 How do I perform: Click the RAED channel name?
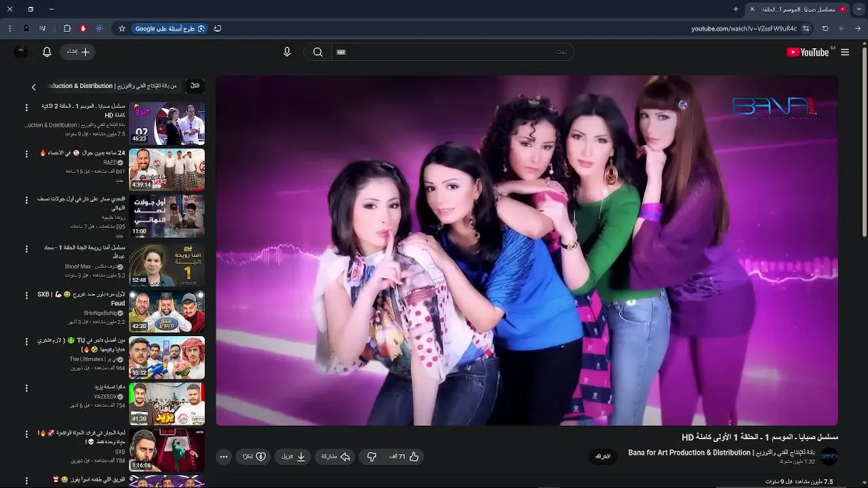coord(110,163)
